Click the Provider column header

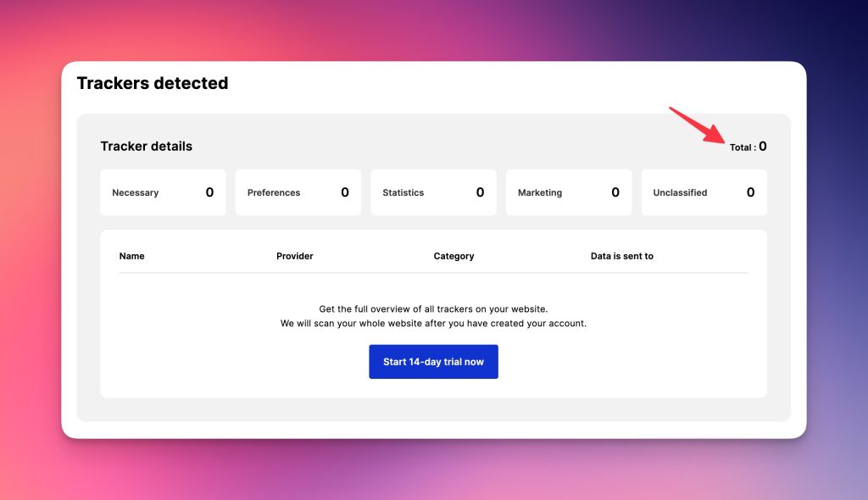pyautogui.click(x=295, y=256)
